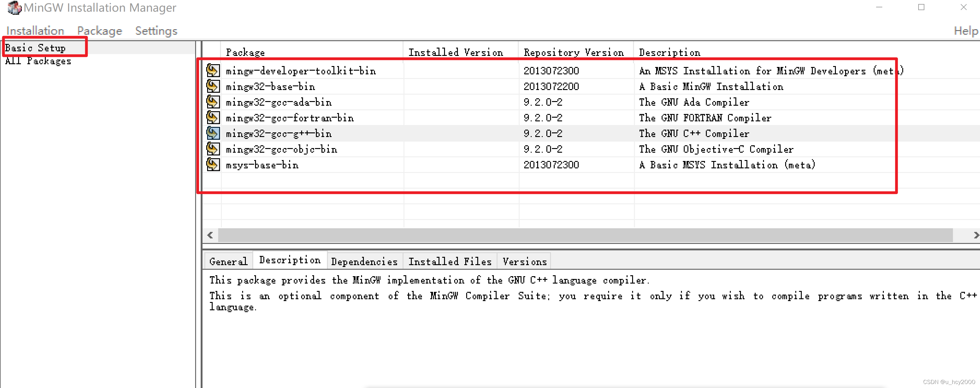Open the Settings menu

[x=156, y=31]
